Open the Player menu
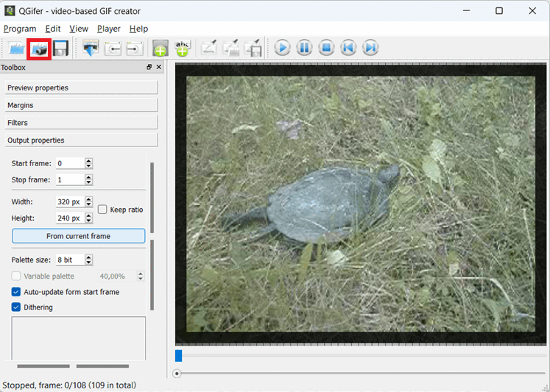 [x=109, y=29]
